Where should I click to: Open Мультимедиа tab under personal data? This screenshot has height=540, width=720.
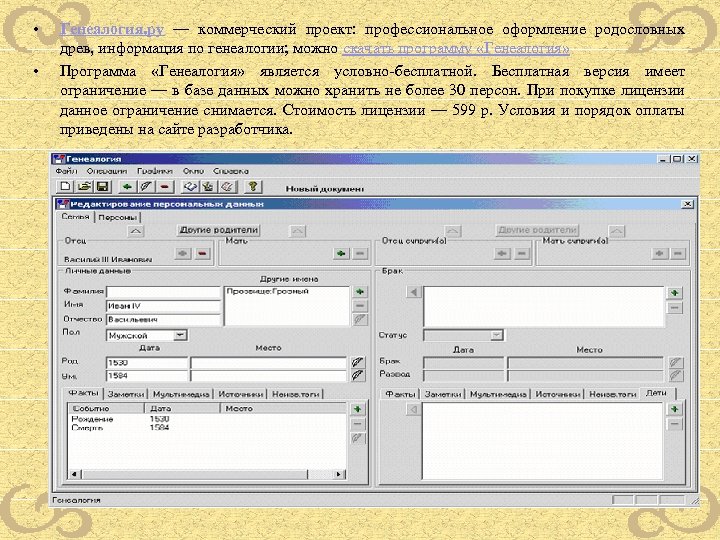point(181,394)
